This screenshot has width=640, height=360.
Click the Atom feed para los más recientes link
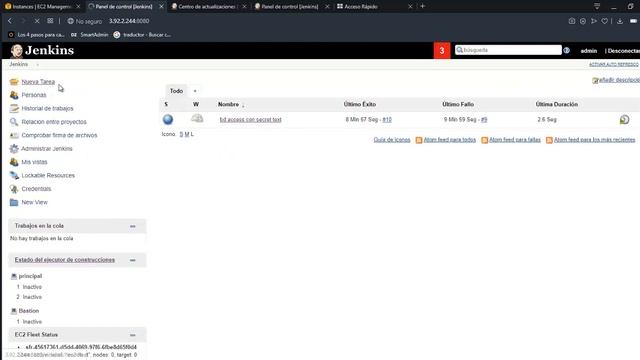[x=594, y=140]
